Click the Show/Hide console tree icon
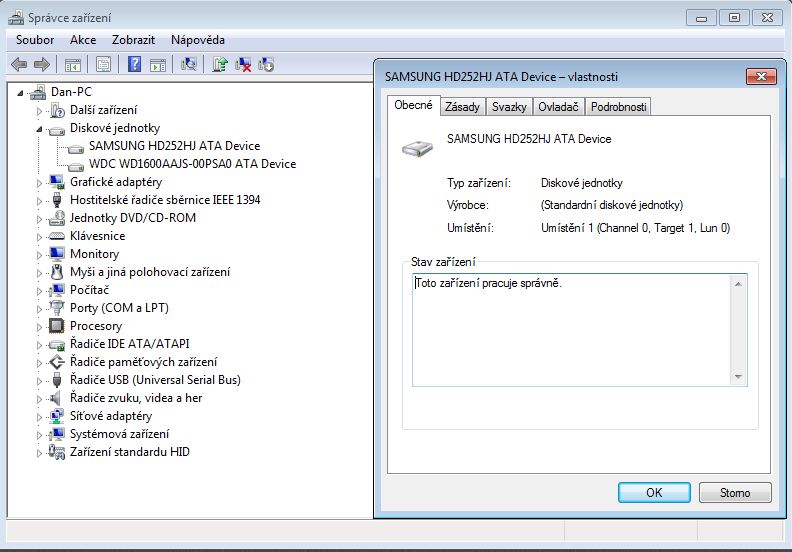Image resolution: width=792 pixels, height=552 pixels. [72, 64]
